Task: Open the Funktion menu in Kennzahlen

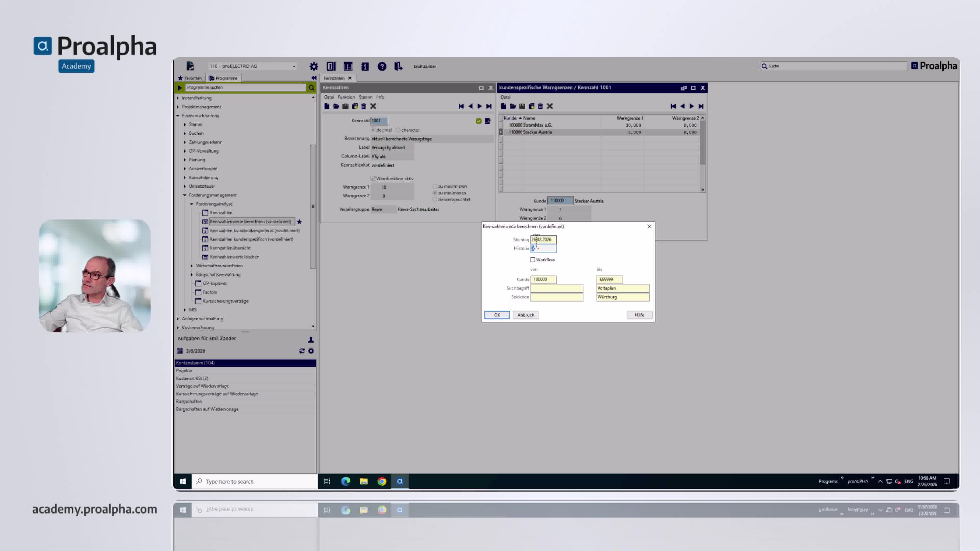Action: 346,97
